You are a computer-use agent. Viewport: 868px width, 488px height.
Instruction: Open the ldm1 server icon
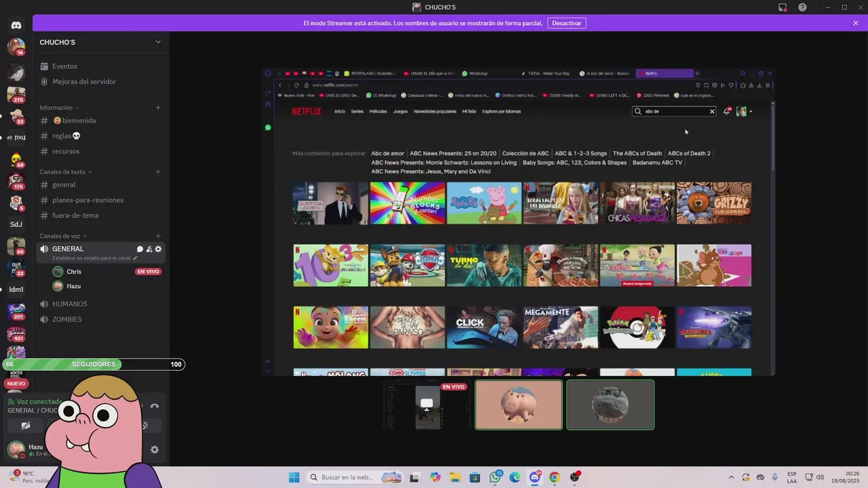[16, 289]
